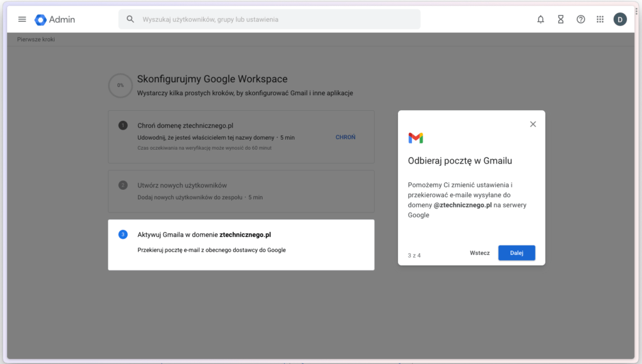Viewport: 642px width, 364px height.
Task: Open the hourglass tasks icon
Action: (x=560, y=19)
